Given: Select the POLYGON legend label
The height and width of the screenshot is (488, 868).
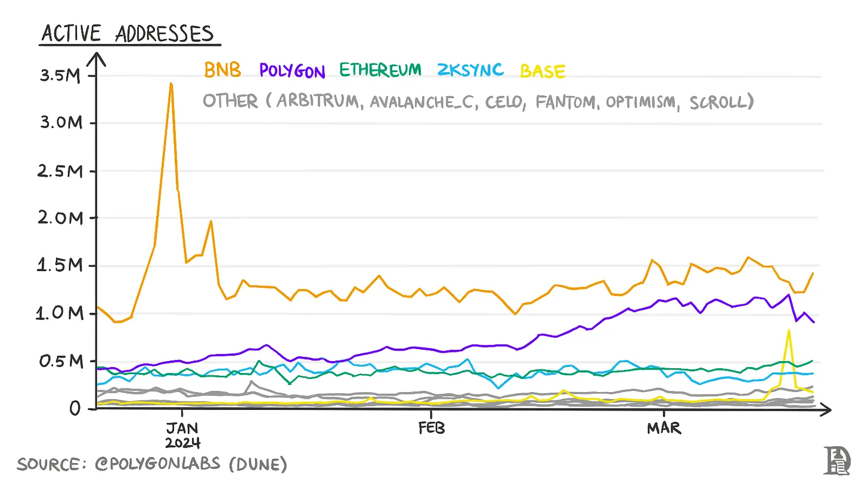Looking at the screenshot, I should (x=292, y=72).
